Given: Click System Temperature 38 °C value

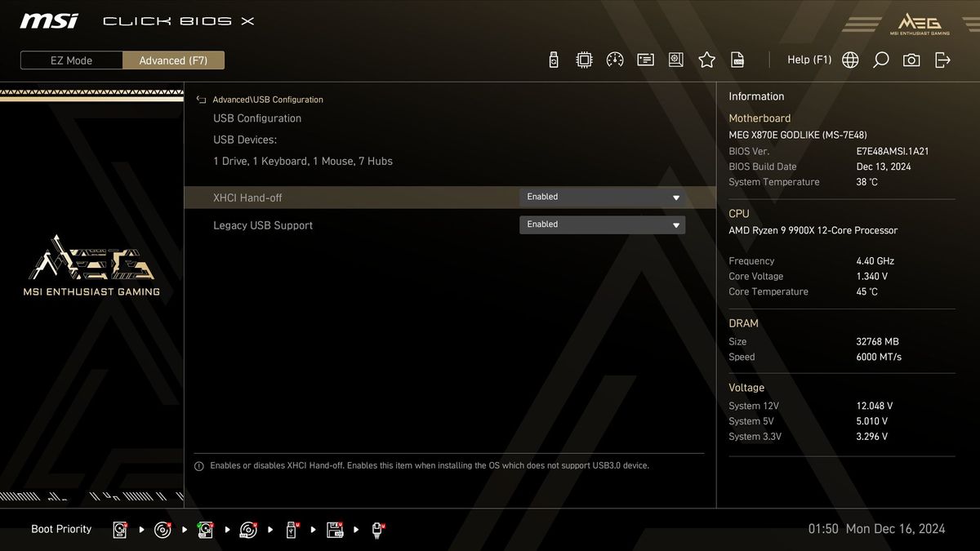Looking at the screenshot, I should click(867, 182).
